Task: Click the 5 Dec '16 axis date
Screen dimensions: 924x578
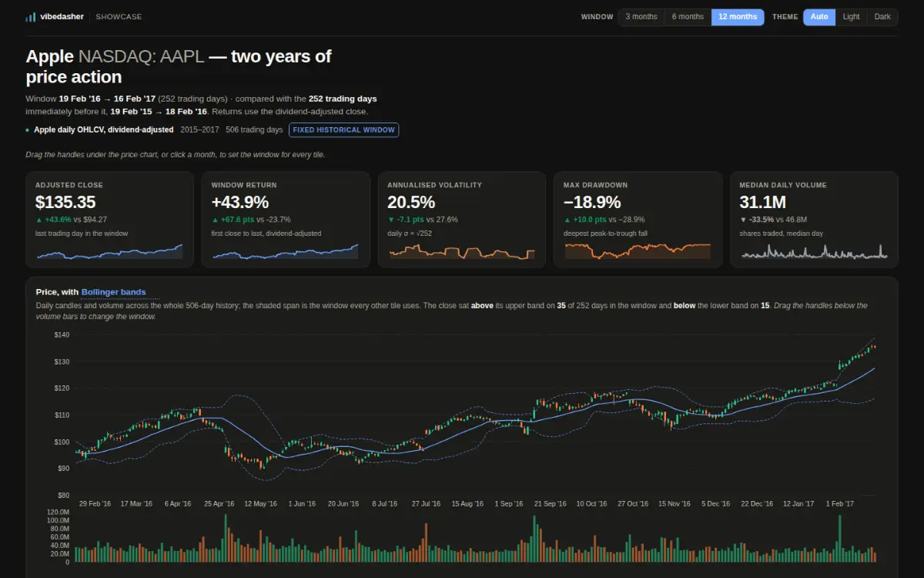Action: click(715, 503)
